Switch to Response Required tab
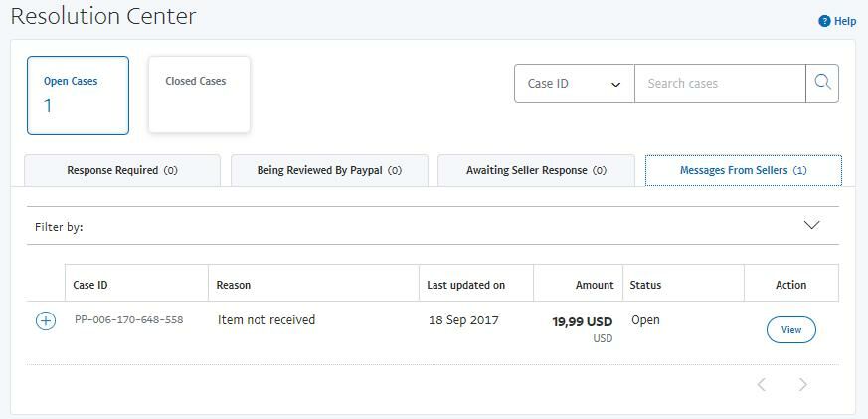The width and height of the screenshot is (868, 419). 122,171
